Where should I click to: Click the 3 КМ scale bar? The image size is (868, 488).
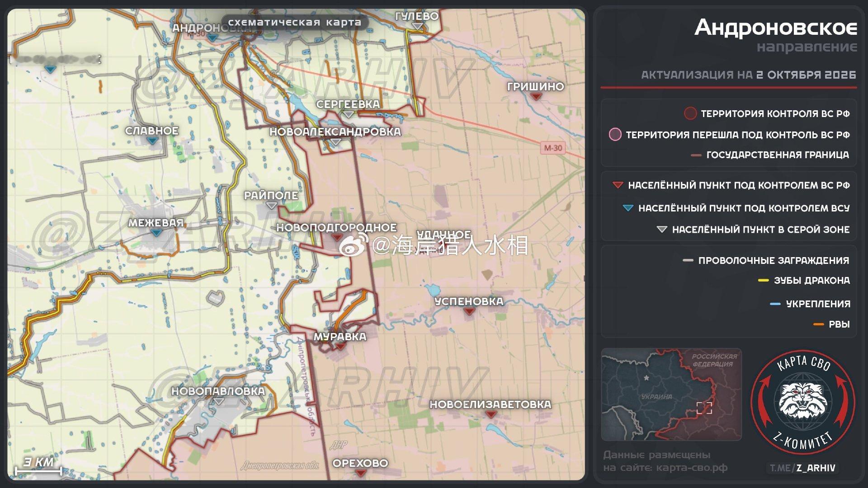coord(38,467)
